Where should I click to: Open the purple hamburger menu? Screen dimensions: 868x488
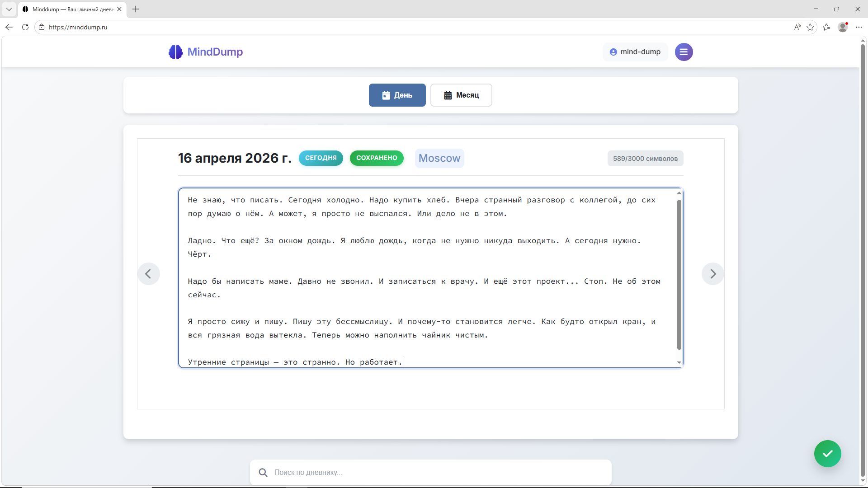(x=684, y=52)
